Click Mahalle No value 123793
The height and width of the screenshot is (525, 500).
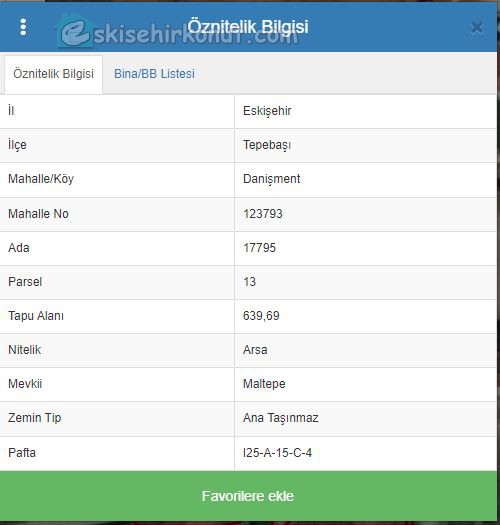pyautogui.click(x=263, y=214)
